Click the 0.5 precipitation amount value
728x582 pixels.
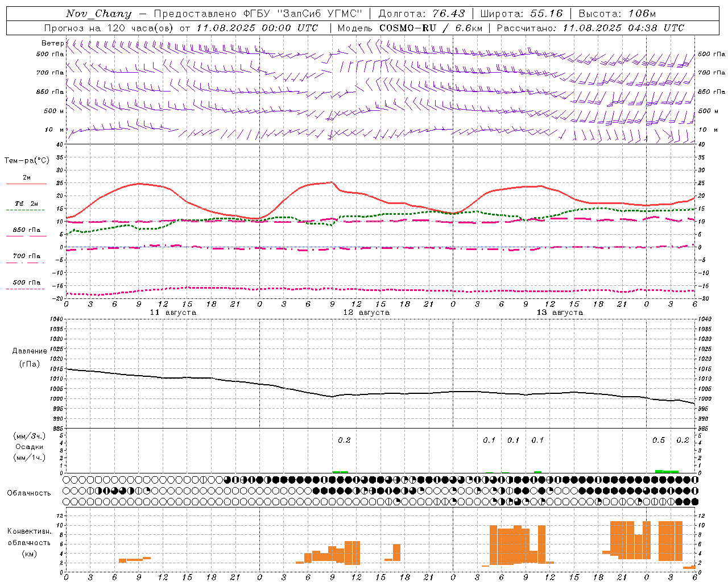(x=658, y=440)
